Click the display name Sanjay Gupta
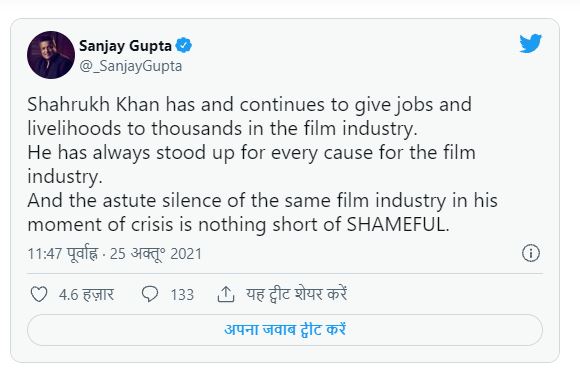Screen dimensions: 580x369 click(x=125, y=46)
